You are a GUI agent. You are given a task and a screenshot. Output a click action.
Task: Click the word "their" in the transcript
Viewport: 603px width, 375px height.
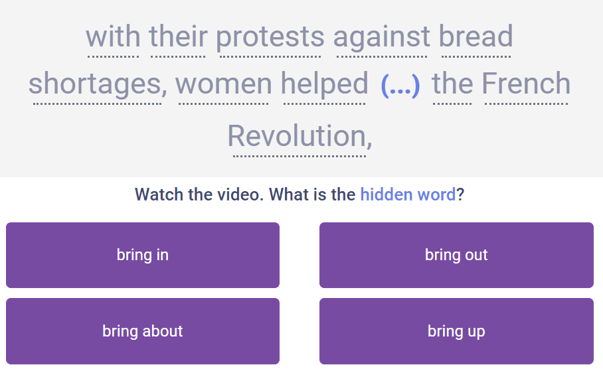(x=178, y=37)
